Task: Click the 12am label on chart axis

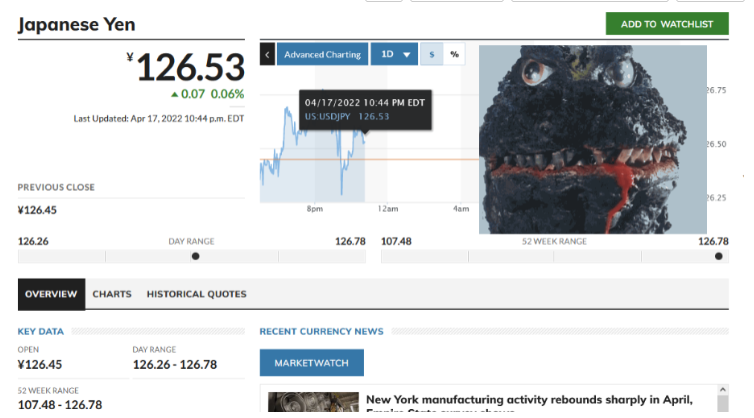Action: pyautogui.click(x=388, y=209)
